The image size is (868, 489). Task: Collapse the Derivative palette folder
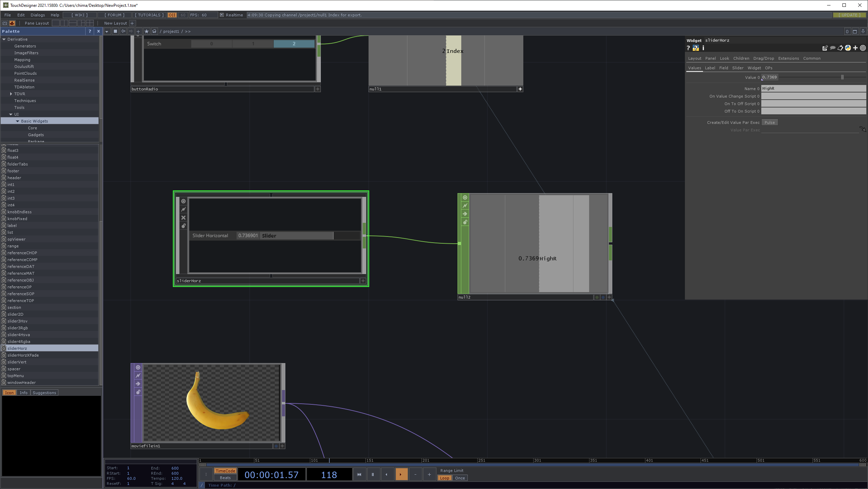click(4, 39)
